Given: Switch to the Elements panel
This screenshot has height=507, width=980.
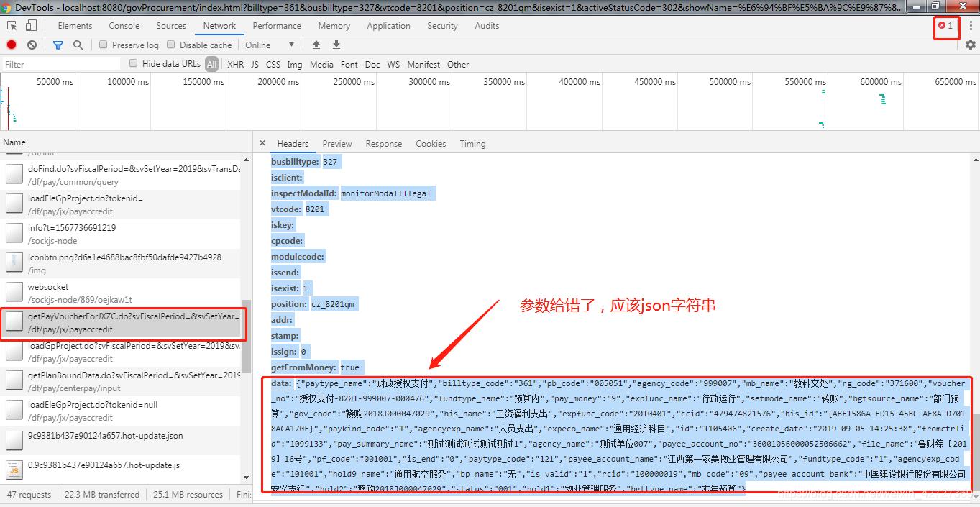Looking at the screenshot, I should (x=75, y=26).
